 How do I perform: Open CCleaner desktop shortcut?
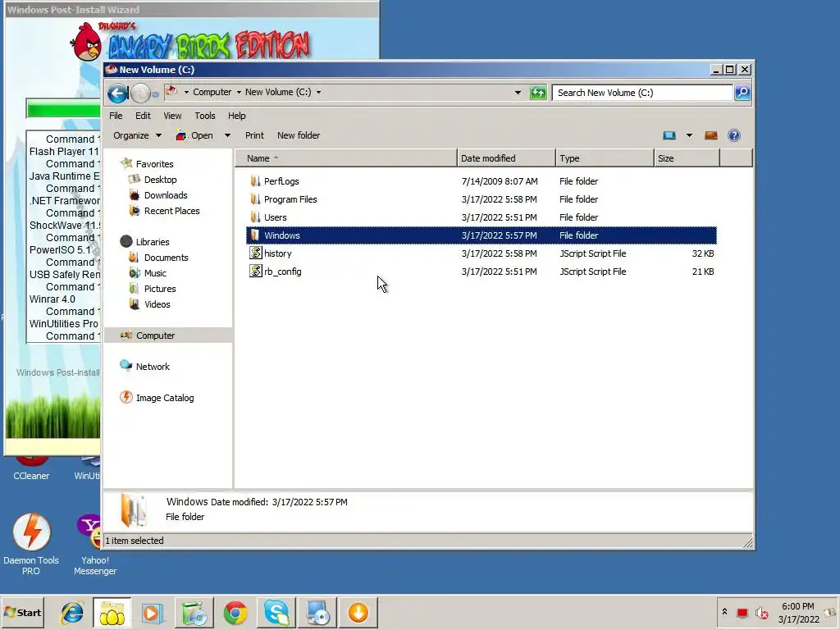31,468
